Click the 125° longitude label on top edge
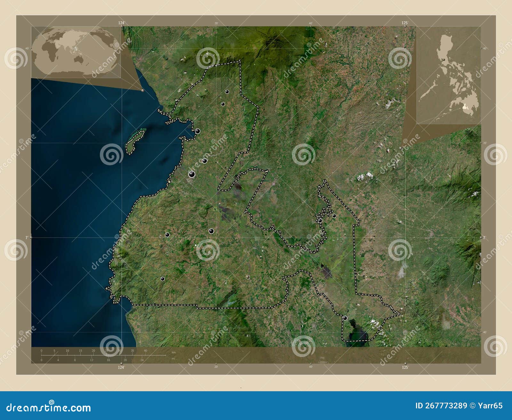Image resolution: width=512 pixels, height=420 pixels. (405, 23)
